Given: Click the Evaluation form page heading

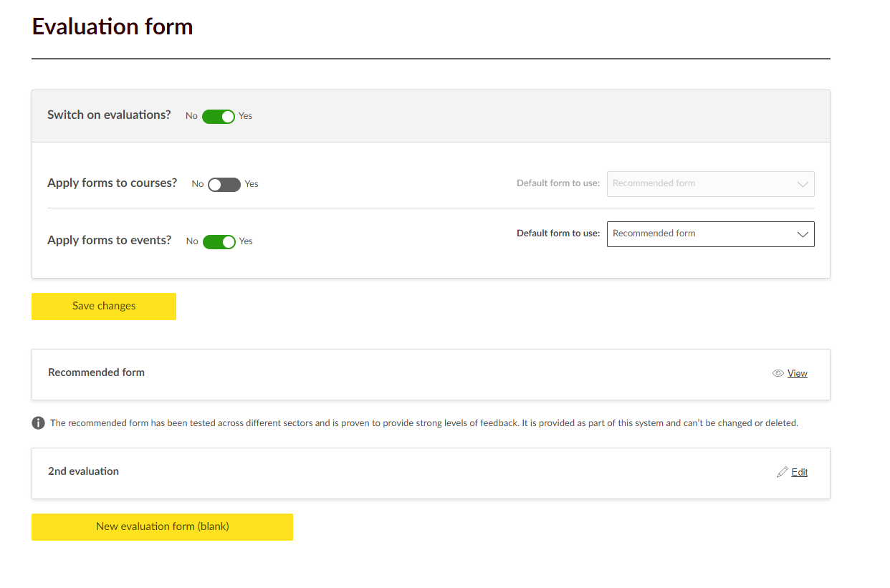Looking at the screenshot, I should click(113, 26).
